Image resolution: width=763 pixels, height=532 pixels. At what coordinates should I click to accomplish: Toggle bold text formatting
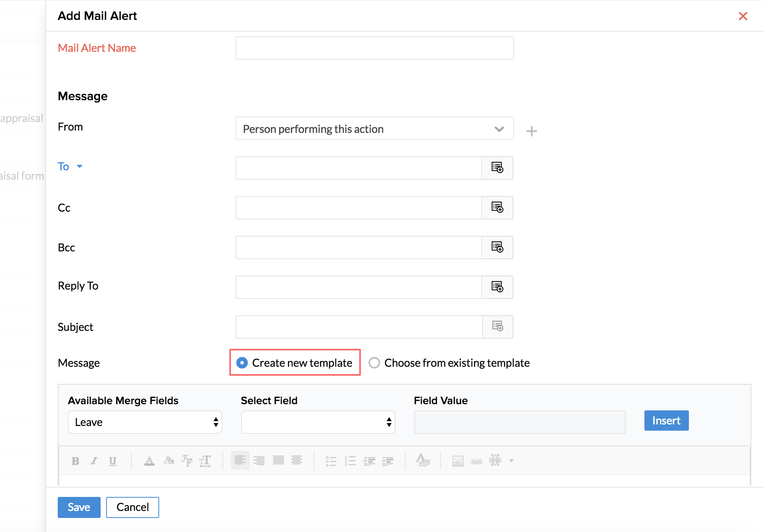pyautogui.click(x=75, y=460)
